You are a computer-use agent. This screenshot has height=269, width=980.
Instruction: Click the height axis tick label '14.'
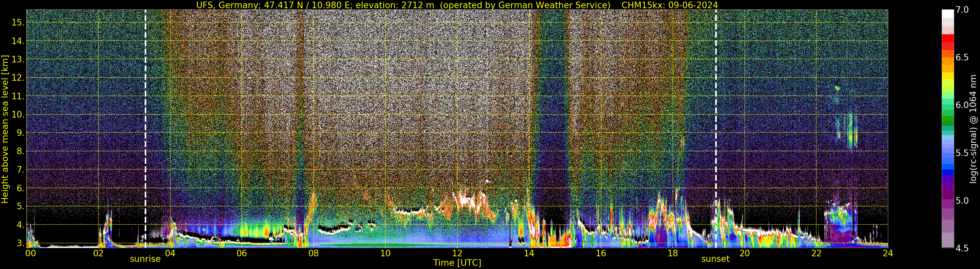point(18,41)
